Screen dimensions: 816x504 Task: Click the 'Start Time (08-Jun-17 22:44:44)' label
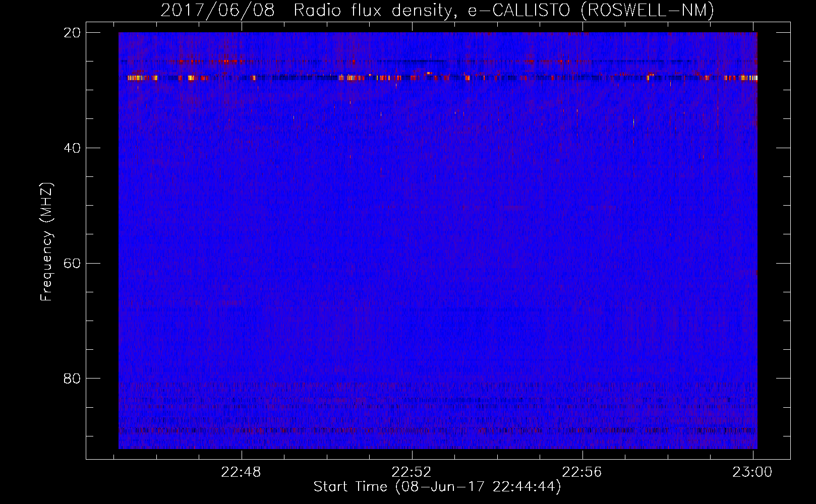437,487
